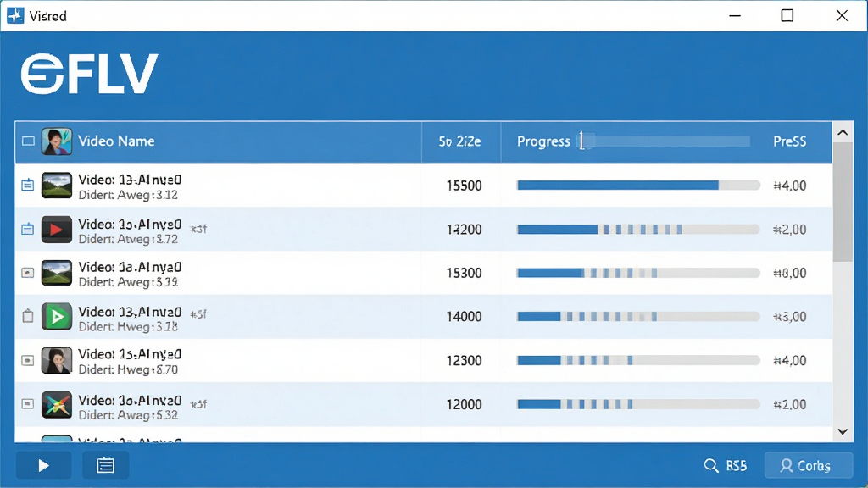Click the x5f tag in the 12200 row
Viewport: 868px width, 488px height.
point(198,229)
